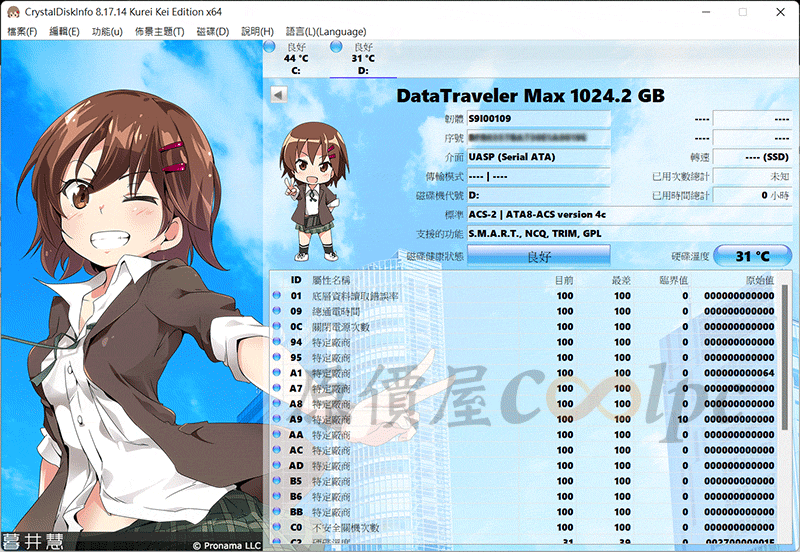Click the drive letter D: field

pos(539,195)
